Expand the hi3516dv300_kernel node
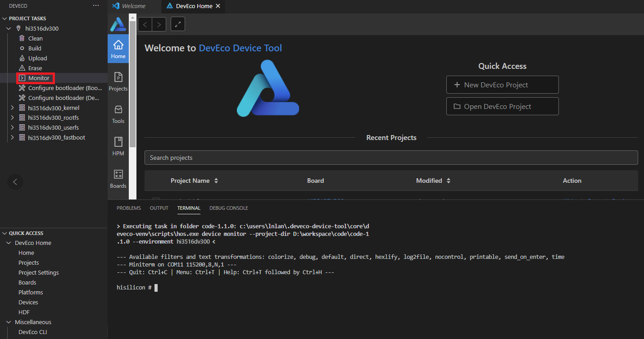The height and width of the screenshot is (339, 644). (12, 108)
